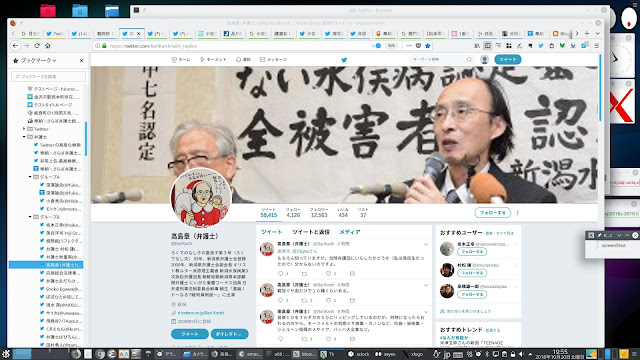Click the bookmarks sidebar scrollbar
The height and width of the screenshot is (360, 640).
point(86,139)
